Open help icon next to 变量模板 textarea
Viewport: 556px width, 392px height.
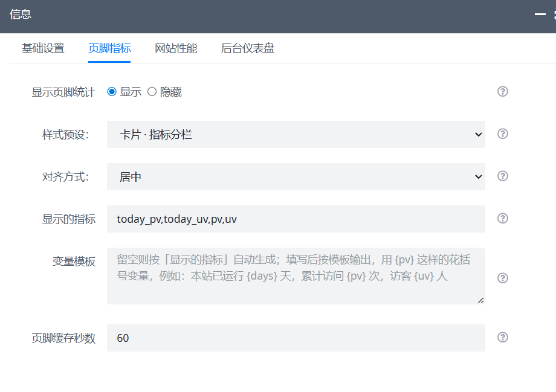[502, 278]
